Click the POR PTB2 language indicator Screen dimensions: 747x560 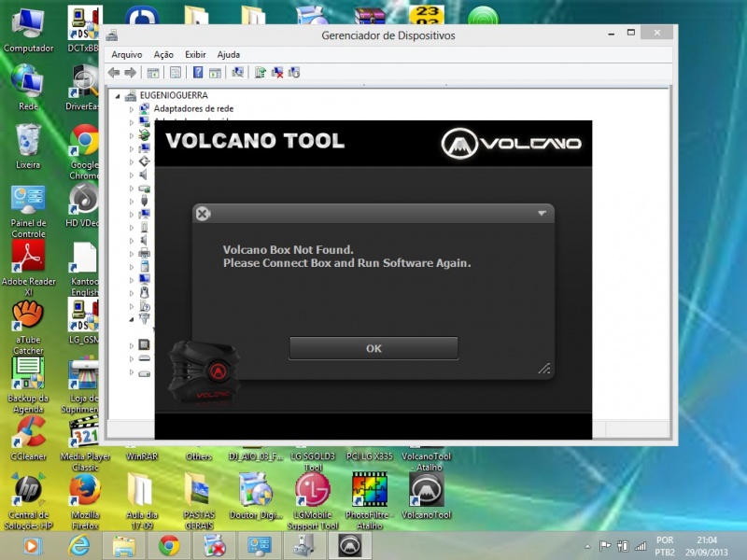coord(665,546)
